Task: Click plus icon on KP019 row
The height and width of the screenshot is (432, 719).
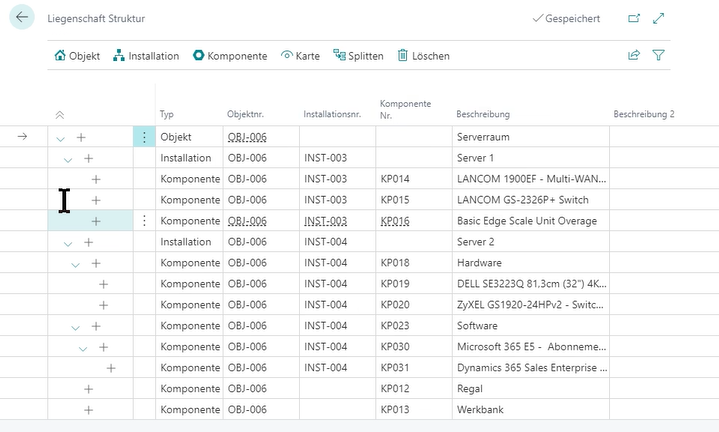Action: 103,284
